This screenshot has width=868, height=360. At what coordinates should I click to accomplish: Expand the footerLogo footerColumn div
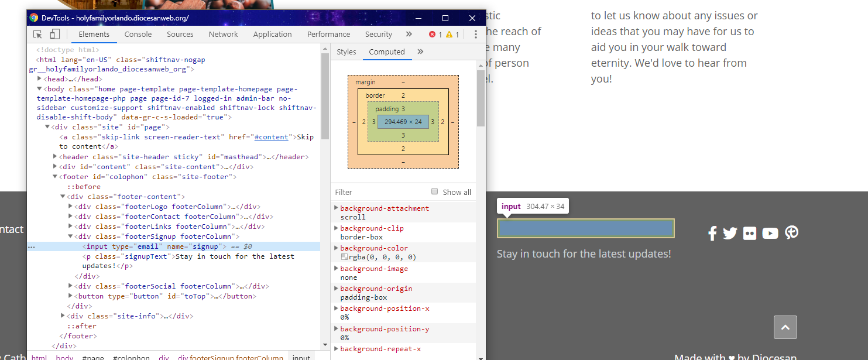pyautogui.click(x=71, y=207)
